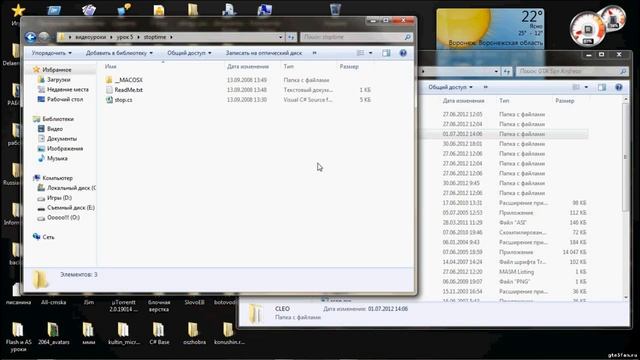Open the star icon on desktop
The image size is (640, 360).
pyautogui.click(x=18, y=11)
